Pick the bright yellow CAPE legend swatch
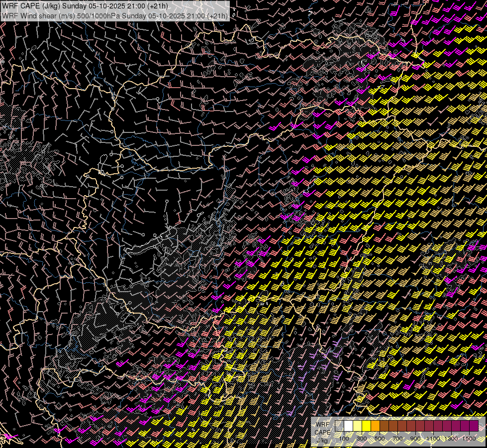Image resolution: width=487 pixels, height=448 pixels. pos(367,426)
